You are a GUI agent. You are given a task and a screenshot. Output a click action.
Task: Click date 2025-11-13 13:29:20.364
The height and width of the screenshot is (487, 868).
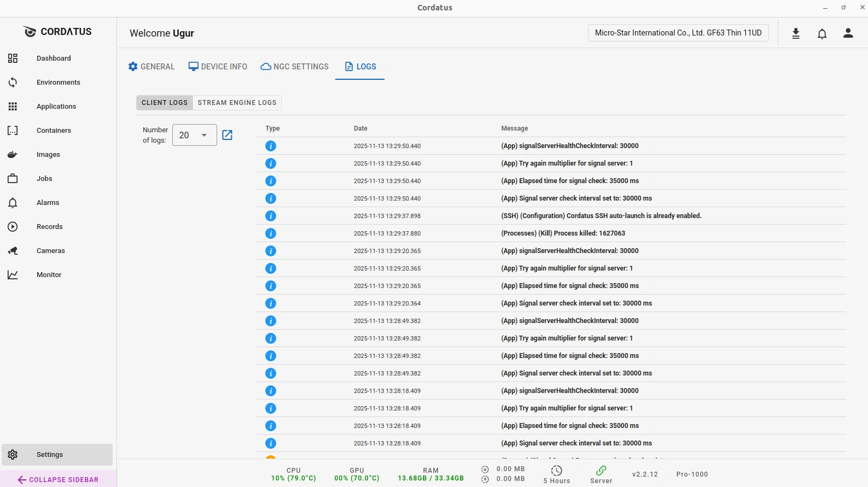387,303
